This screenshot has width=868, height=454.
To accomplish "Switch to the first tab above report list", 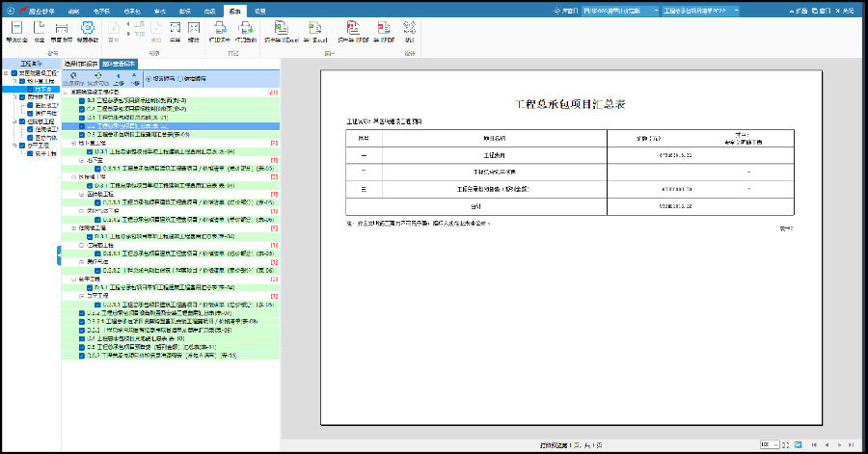I will click(x=73, y=64).
